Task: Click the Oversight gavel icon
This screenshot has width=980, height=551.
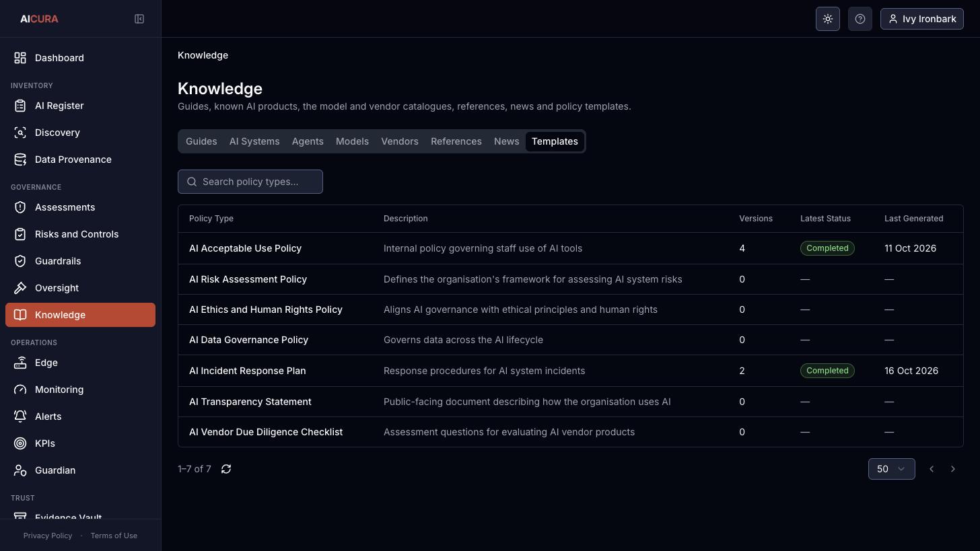Action: 20,288
